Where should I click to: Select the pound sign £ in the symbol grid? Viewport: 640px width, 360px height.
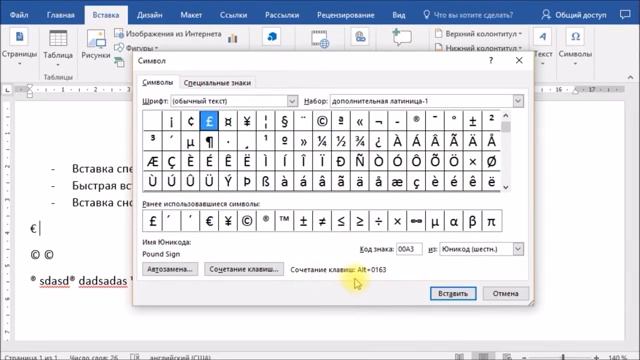209,121
